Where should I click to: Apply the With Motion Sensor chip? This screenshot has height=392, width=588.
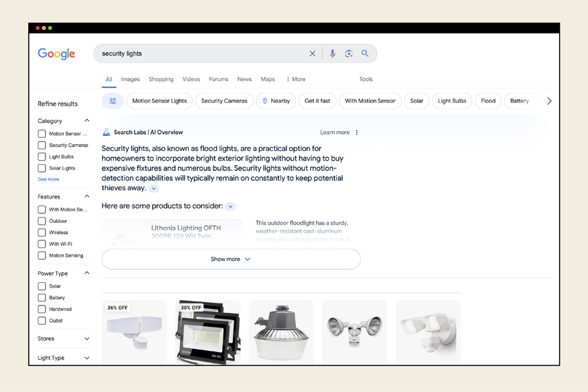(x=370, y=101)
